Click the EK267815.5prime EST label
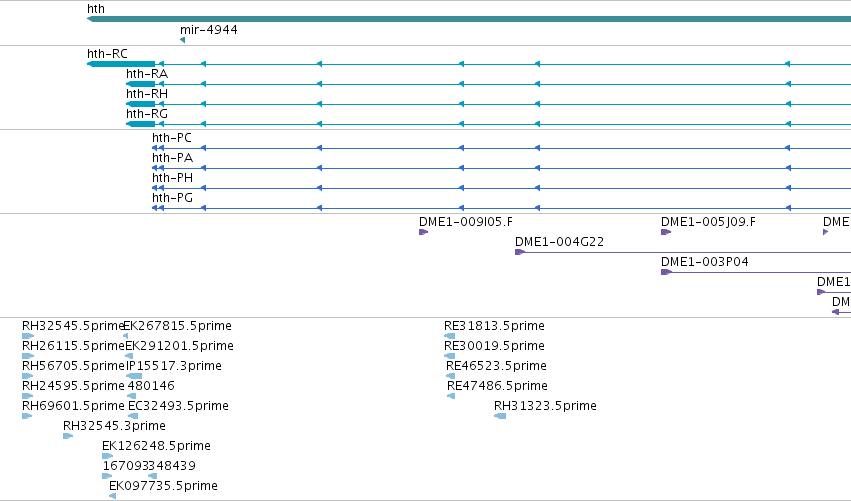The width and height of the screenshot is (851, 501). pos(178,326)
